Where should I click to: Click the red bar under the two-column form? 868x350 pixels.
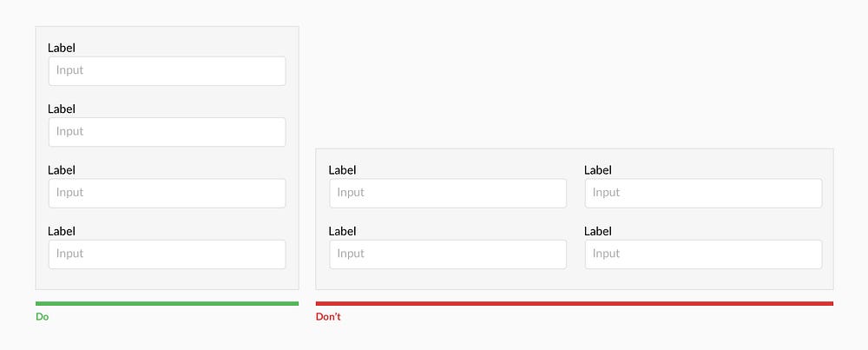point(574,303)
